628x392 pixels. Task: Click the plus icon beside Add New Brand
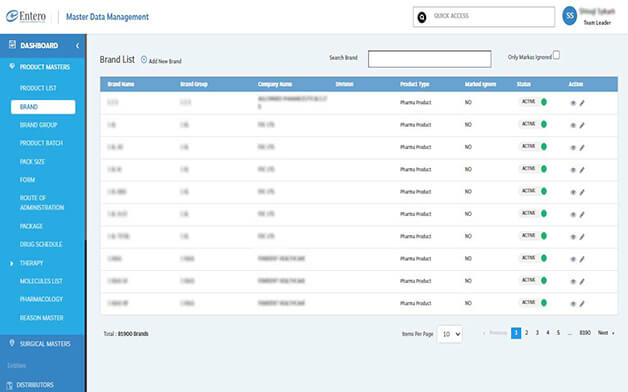coord(144,60)
